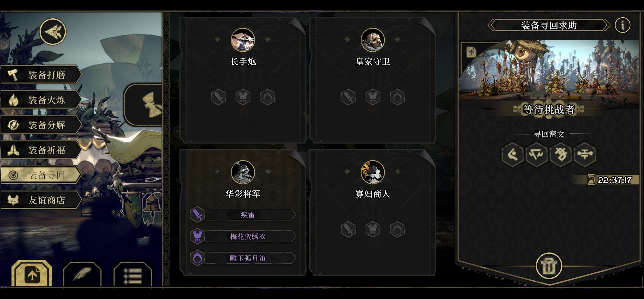This screenshot has width=644, height=299.
Task: Open the info icon beside 装备寻回求助
Action: click(623, 25)
